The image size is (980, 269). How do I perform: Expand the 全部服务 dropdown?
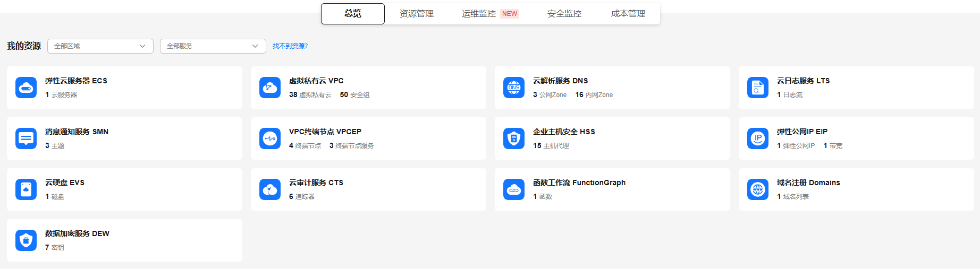pos(213,46)
